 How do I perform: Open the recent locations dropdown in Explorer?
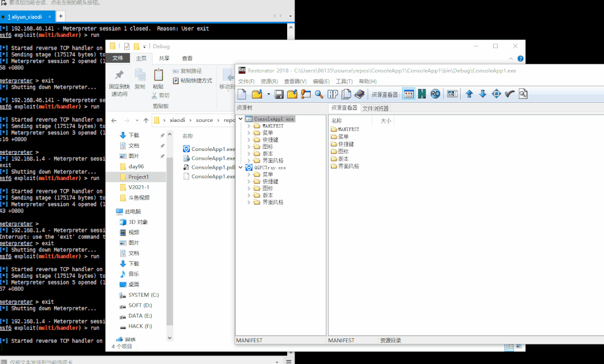coord(137,120)
